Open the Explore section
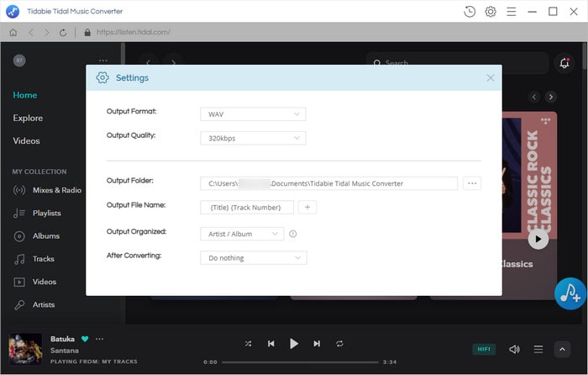 tap(28, 118)
